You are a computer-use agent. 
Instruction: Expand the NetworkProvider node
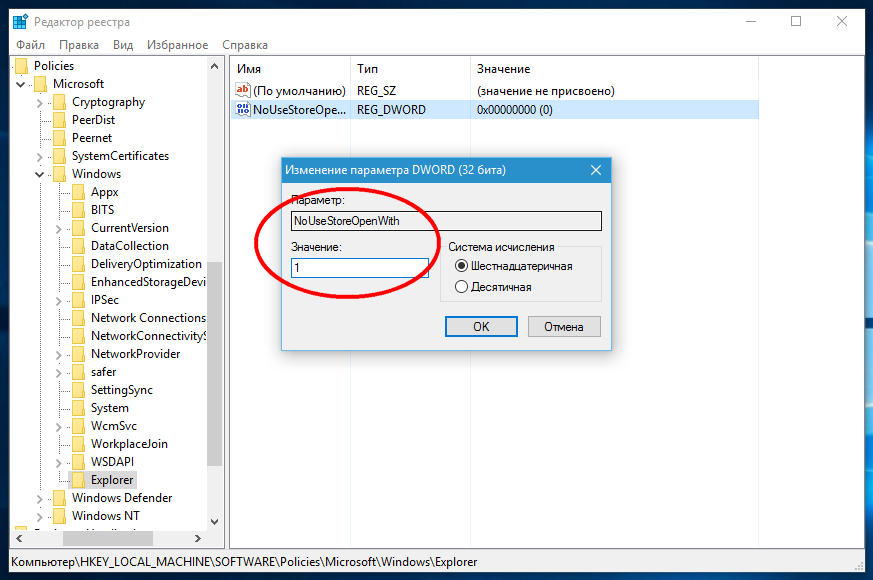click(x=58, y=355)
